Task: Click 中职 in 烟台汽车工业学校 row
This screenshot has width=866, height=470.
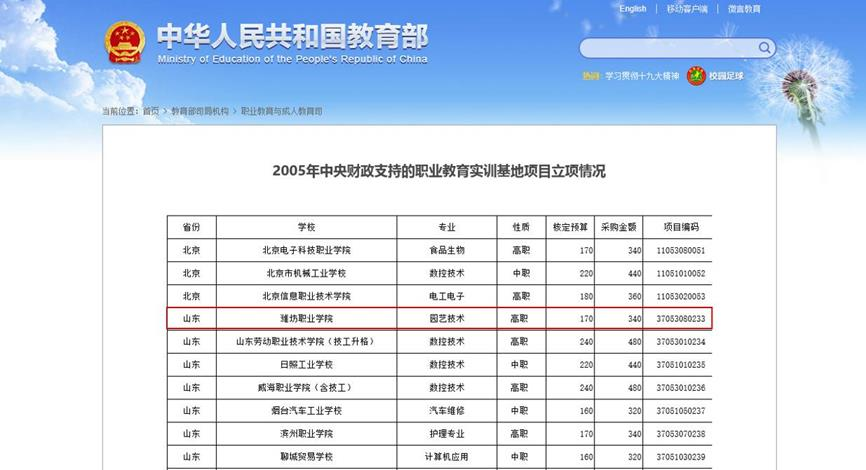Action: [x=519, y=411]
